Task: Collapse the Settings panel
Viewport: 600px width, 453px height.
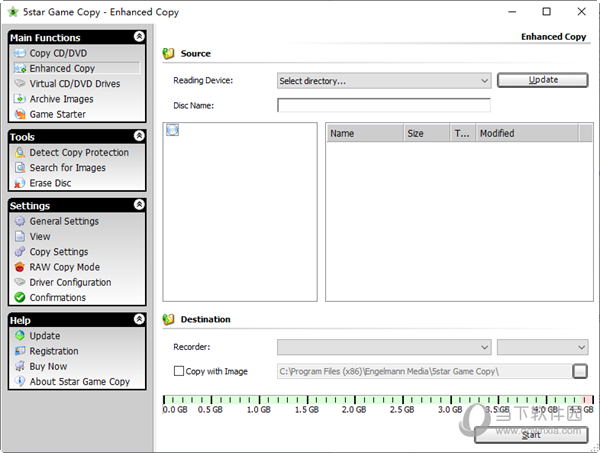Action: click(x=139, y=205)
